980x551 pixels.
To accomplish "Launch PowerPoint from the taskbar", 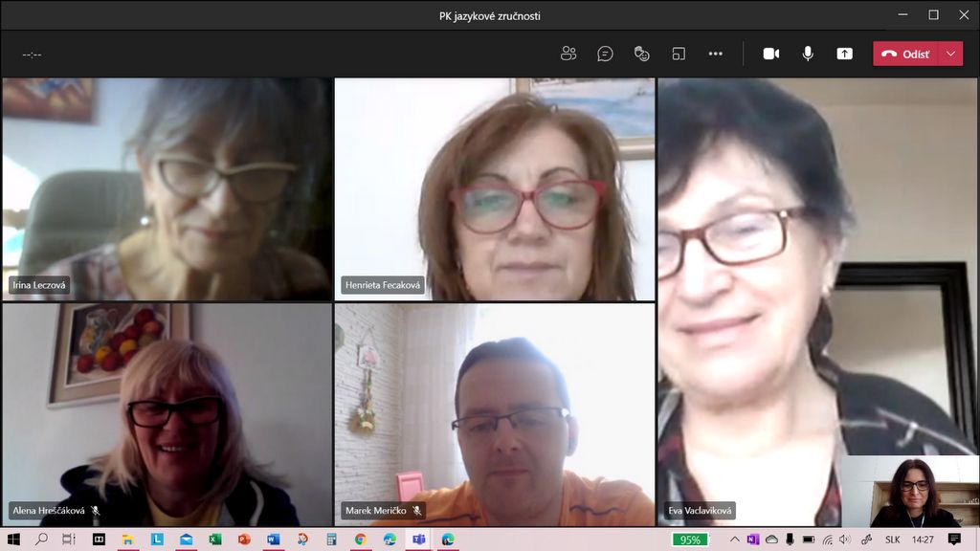I will tap(244, 540).
